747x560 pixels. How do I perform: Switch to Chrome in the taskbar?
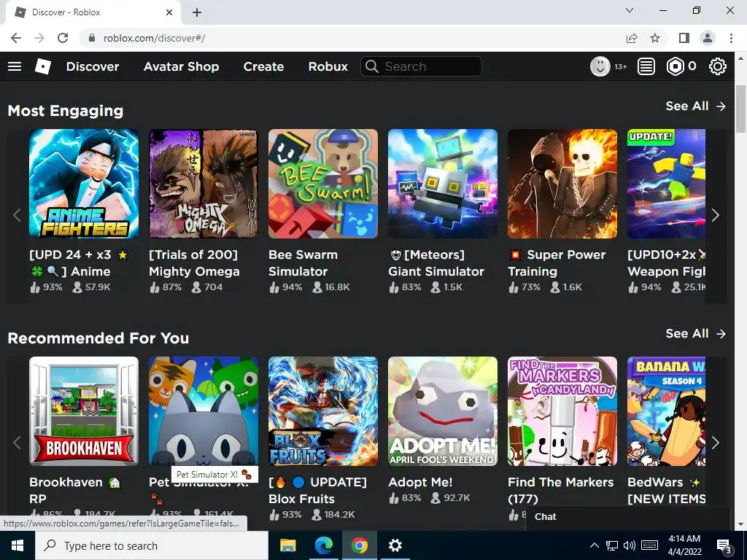pos(359,545)
